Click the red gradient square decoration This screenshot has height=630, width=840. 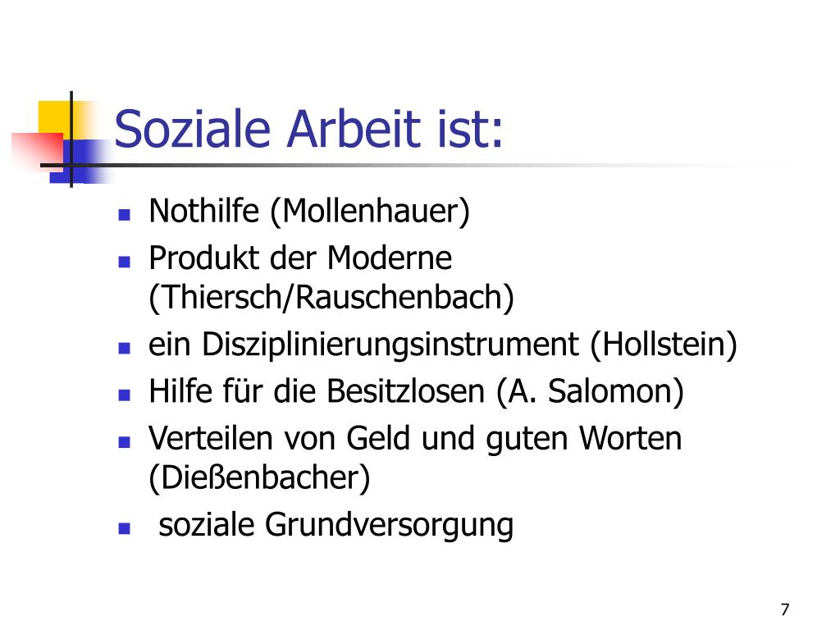tap(38, 153)
